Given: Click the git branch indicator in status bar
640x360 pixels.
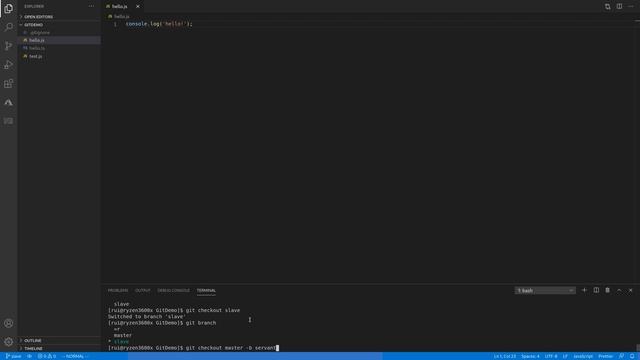Looking at the screenshot, I should (13, 356).
